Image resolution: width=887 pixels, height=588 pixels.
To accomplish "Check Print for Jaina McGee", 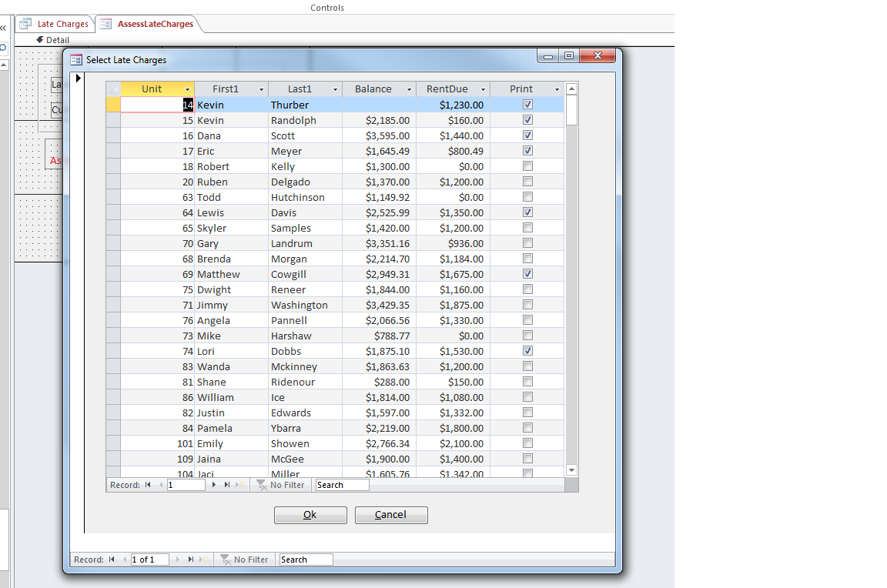I will 527,459.
